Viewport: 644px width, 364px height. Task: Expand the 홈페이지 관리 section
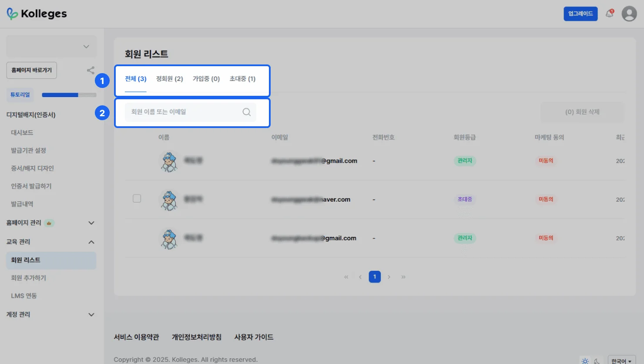pos(91,223)
